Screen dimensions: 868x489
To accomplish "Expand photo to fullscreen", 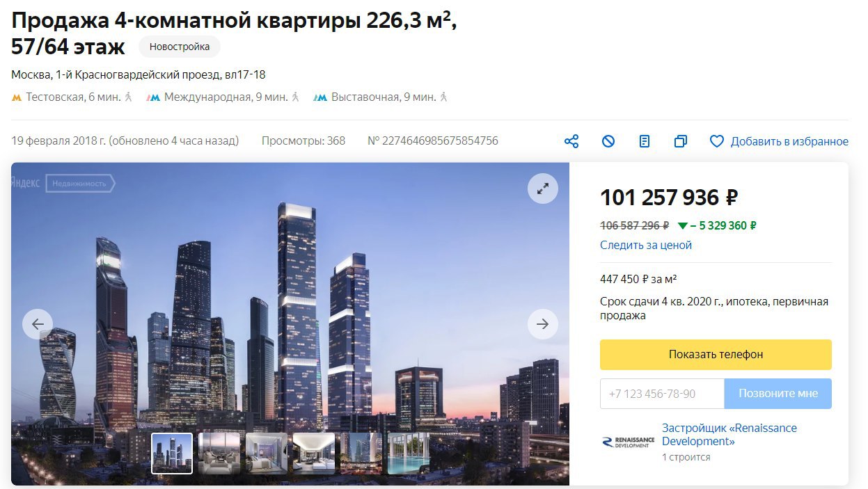I will pyautogui.click(x=543, y=188).
